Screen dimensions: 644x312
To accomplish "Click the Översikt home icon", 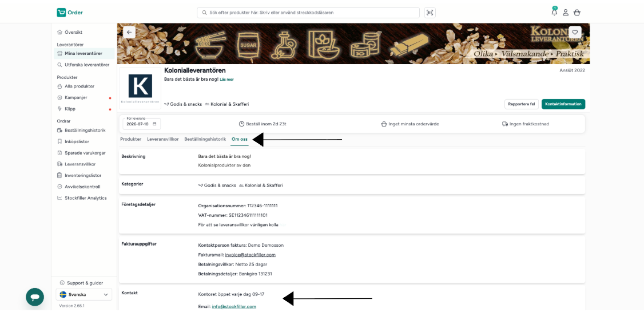I will [x=60, y=32].
